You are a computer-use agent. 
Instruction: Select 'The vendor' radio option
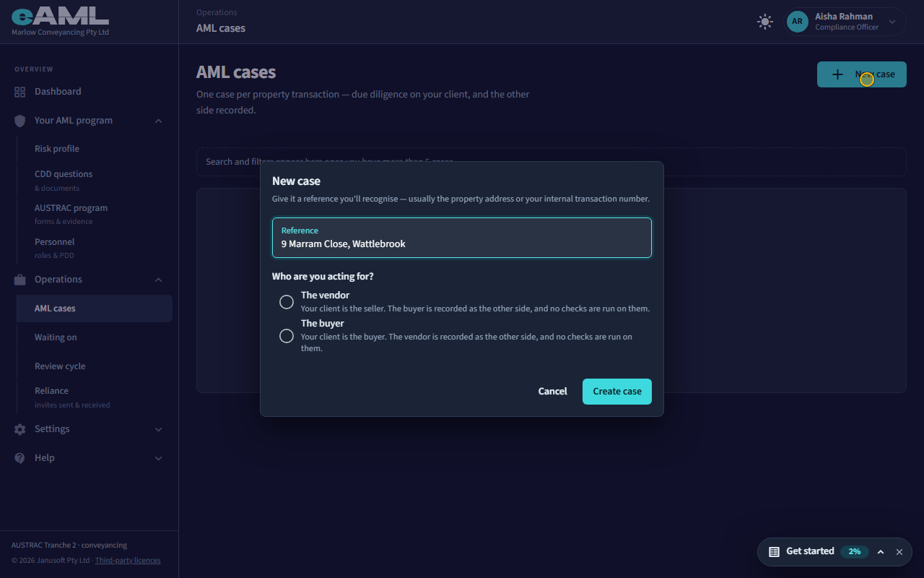(287, 302)
